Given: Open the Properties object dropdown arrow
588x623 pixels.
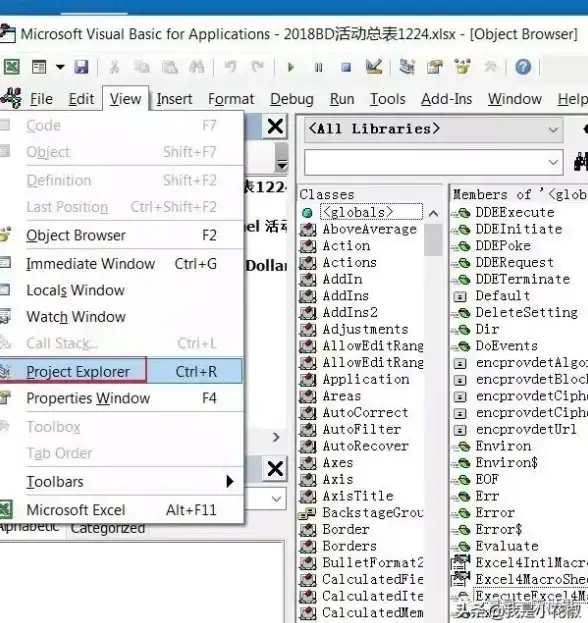Looking at the screenshot, I should [x=276, y=498].
